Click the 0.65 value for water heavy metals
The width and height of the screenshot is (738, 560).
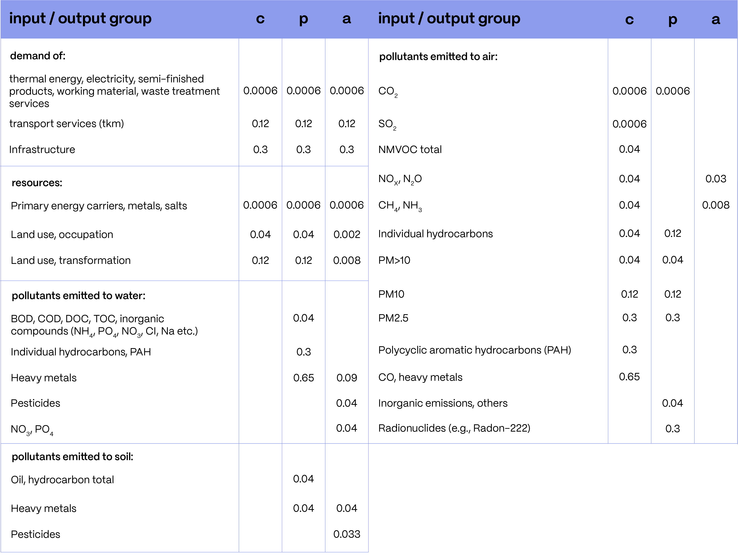(x=303, y=378)
